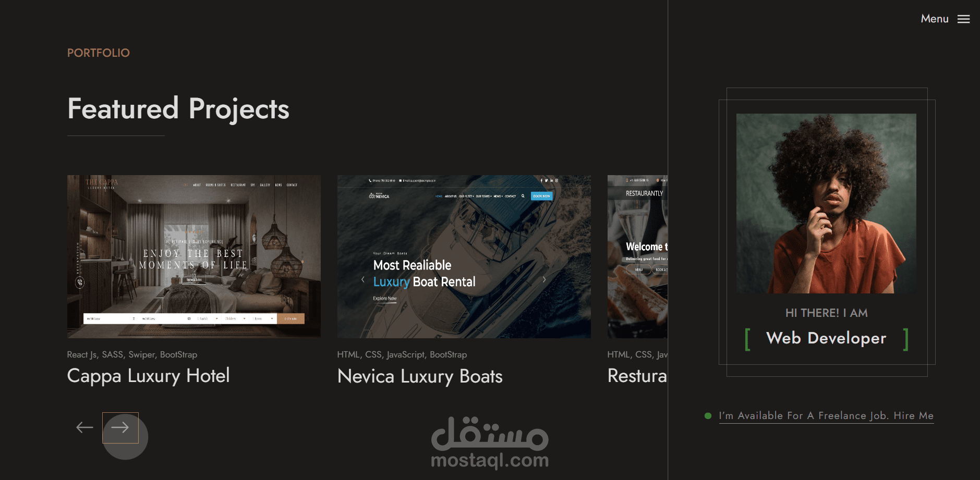Image resolution: width=980 pixels, height=480 pixels.
Task: Click the left green bracket beside Web Developer
Action: (747, 339)
